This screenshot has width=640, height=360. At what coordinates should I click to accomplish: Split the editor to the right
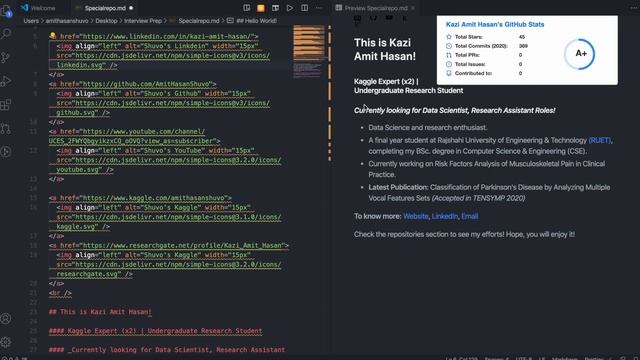304,8
